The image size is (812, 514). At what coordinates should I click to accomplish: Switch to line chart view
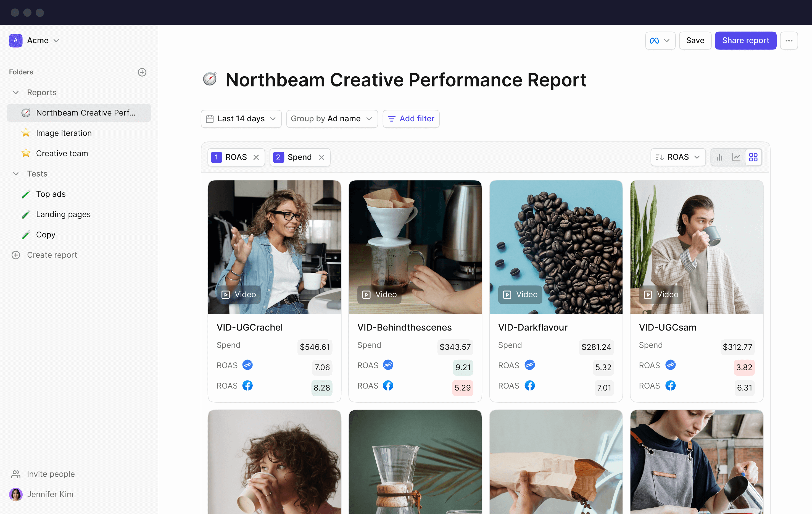(x=736, y=157)
